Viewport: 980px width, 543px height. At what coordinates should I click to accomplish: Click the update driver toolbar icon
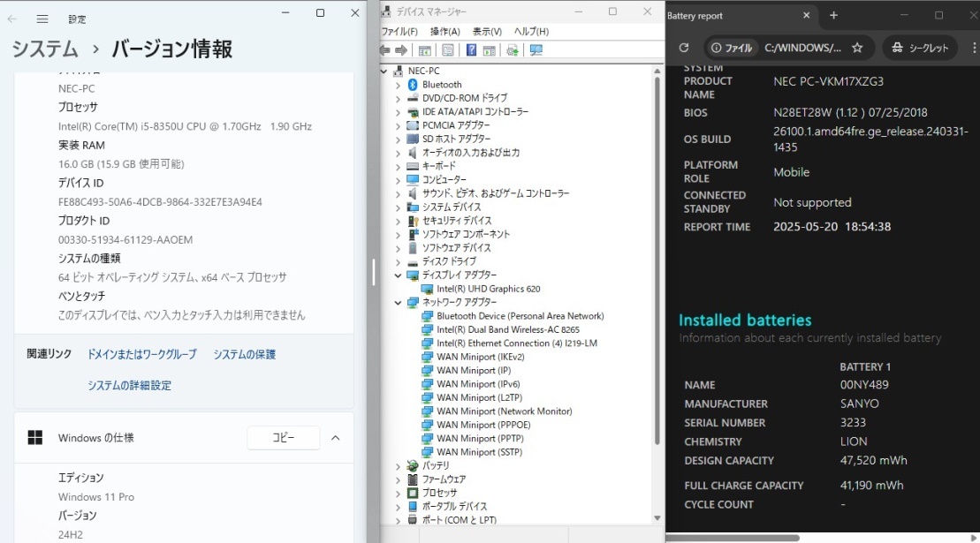click(513, 50)
